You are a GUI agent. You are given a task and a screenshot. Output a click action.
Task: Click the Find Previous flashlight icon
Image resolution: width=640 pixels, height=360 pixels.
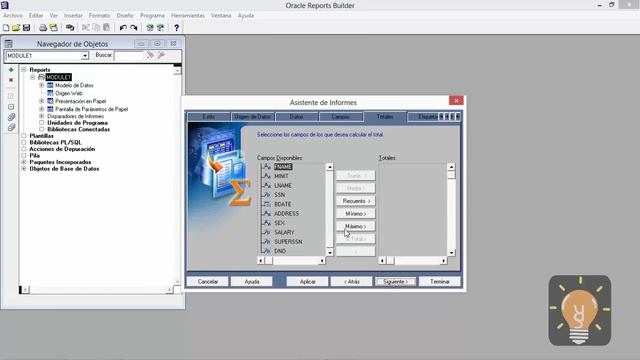coord(161,55)
